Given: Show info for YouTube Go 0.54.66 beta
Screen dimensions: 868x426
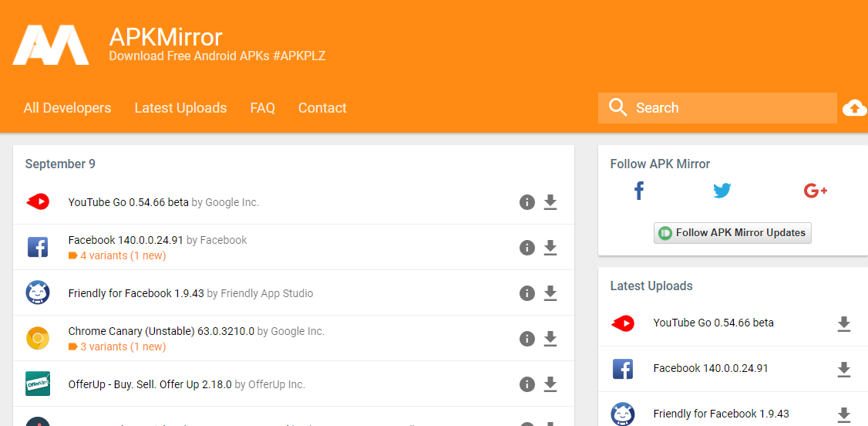Looking at the screenshot, I should (527, 202).
